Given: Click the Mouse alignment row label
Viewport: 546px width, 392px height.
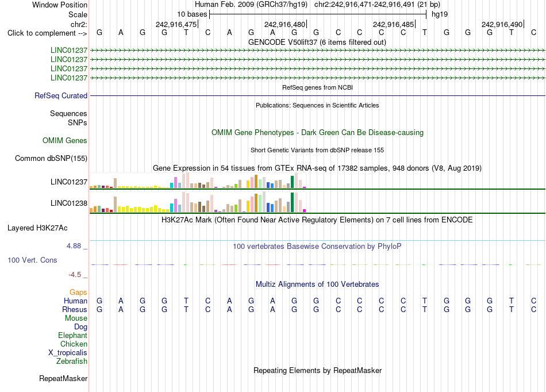Looking at the screenshot, I should point(76,318).
